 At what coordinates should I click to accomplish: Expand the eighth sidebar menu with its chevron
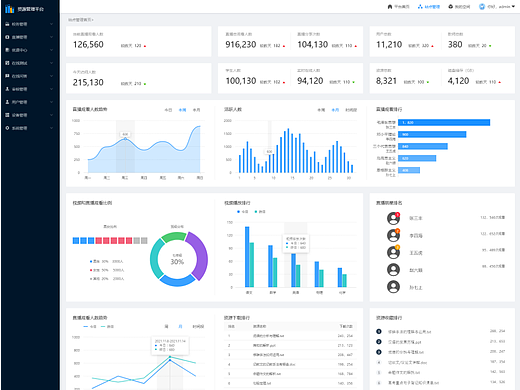point(51,115)
